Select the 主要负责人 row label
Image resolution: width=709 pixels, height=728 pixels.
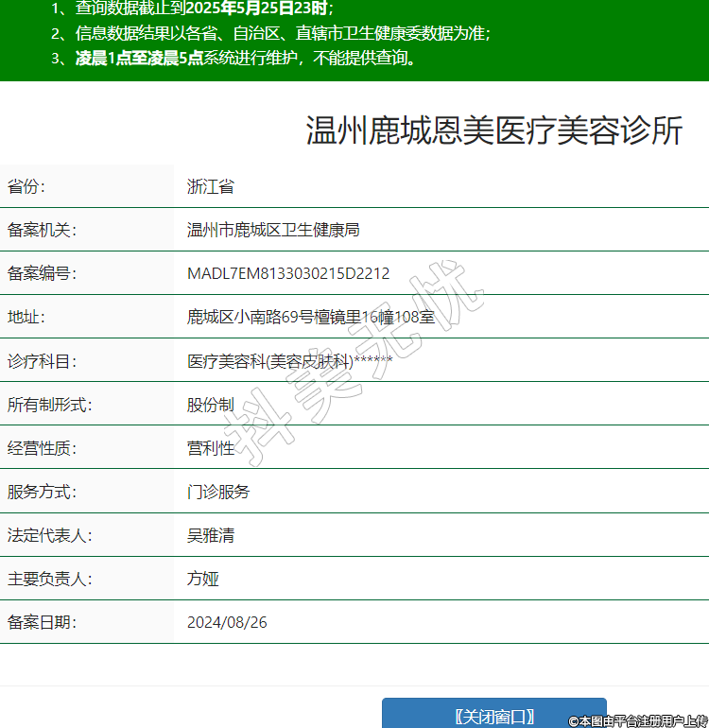(x=49, y=579)
